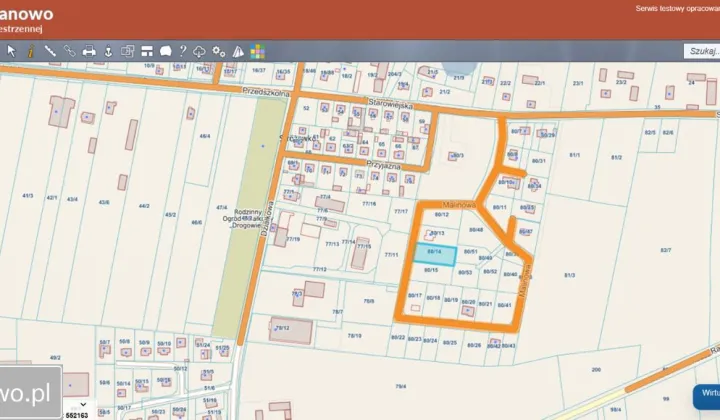Click the .pl overview thumbnail
The image size is (720, 420).
point(31,392)
